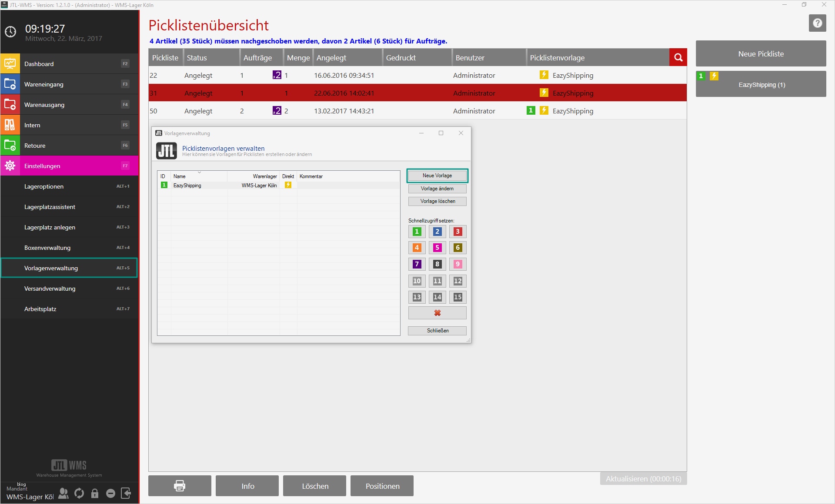
Task: Click the user switch icon at bottom
Action: pos(63,493)
